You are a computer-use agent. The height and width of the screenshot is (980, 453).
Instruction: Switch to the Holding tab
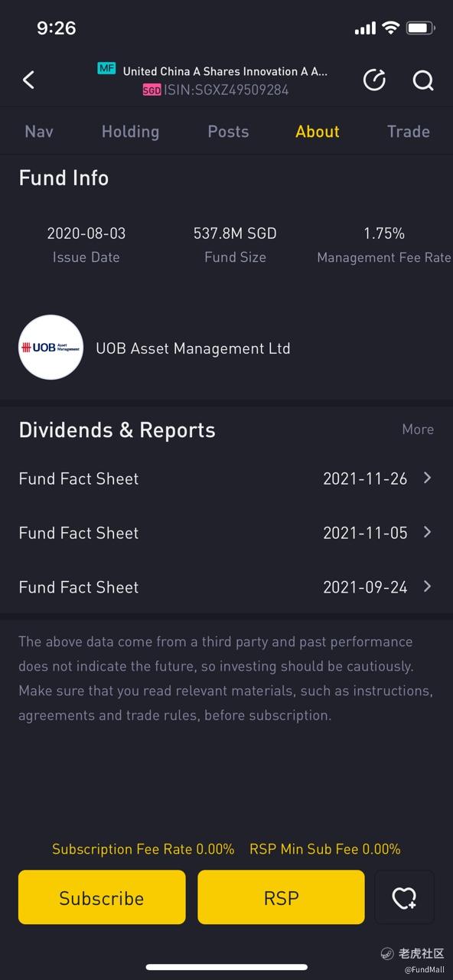pyautogui.click(x=130, y=132)
